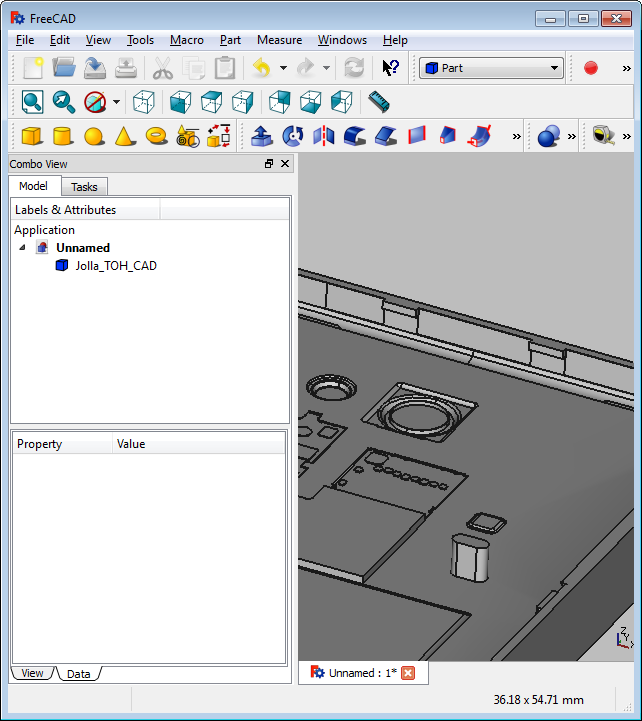
Task: Close the Combo View panel
Action: pyautogui.click(x=285, y=164)
